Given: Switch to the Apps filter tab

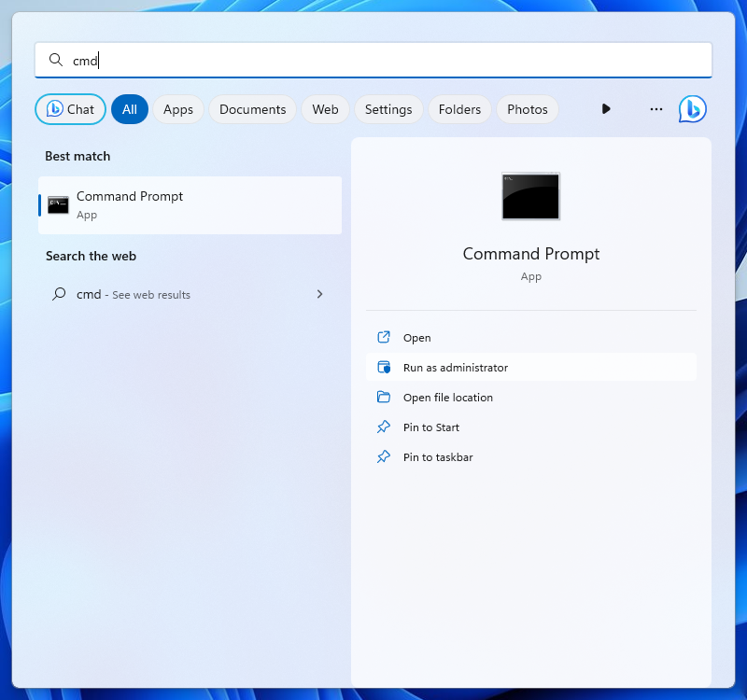Looking at the screenshot, I should (177, 109).
